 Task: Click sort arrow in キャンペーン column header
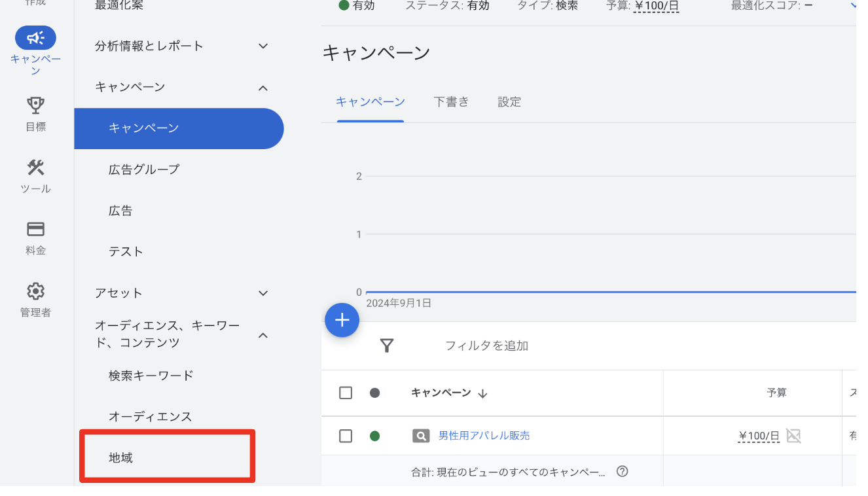click(x=482, y=393)
